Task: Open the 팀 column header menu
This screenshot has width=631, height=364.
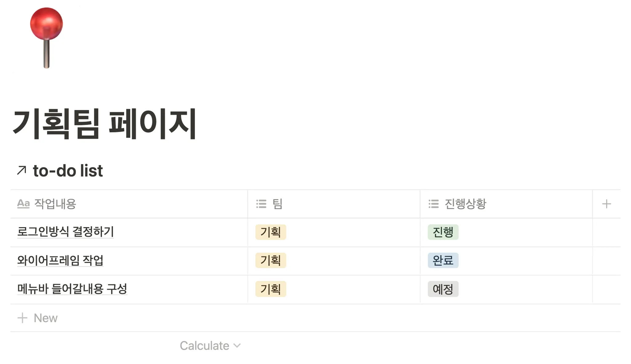Action: tap(277, 204)
